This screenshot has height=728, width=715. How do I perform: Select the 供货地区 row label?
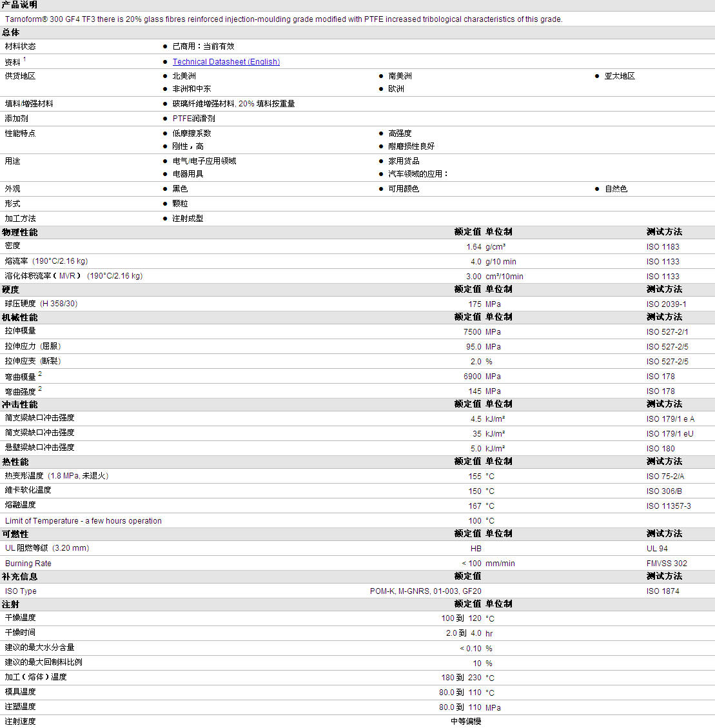[x=21, y=76]
